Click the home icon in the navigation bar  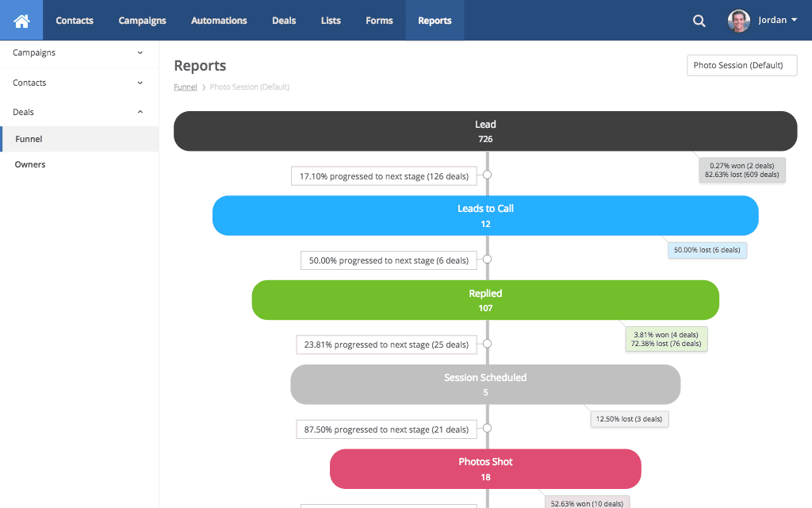[21, 20]
